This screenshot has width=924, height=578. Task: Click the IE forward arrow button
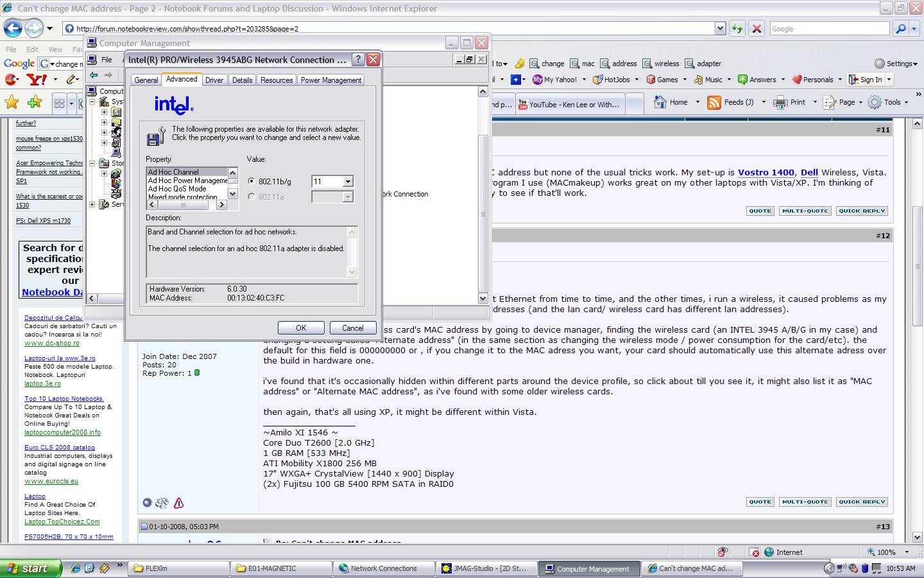pos(33,28)
